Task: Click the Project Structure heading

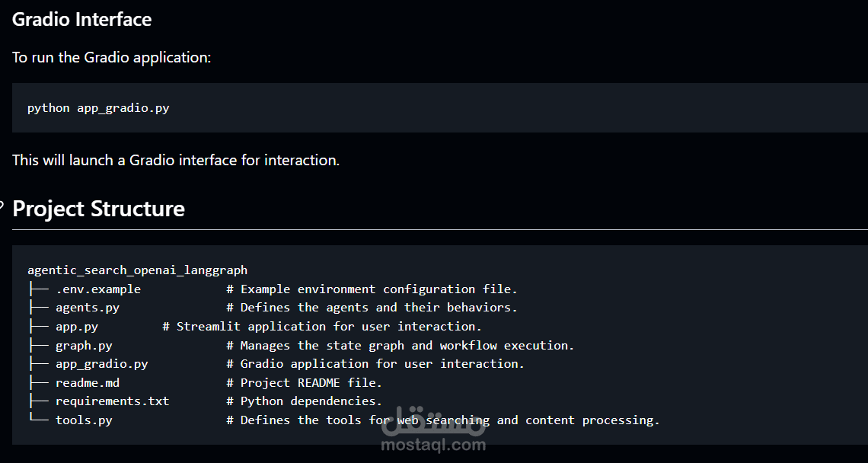Action: coord(98,209)
